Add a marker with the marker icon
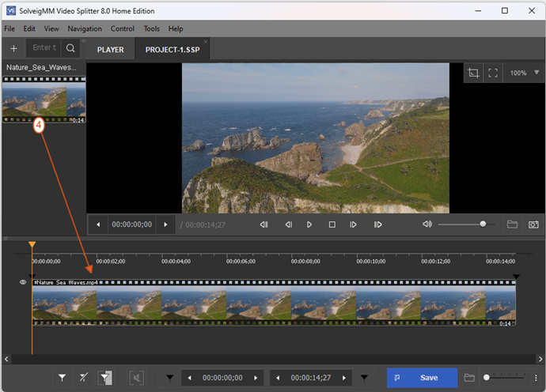Screen dimensions: 546x392 point(62,378)
